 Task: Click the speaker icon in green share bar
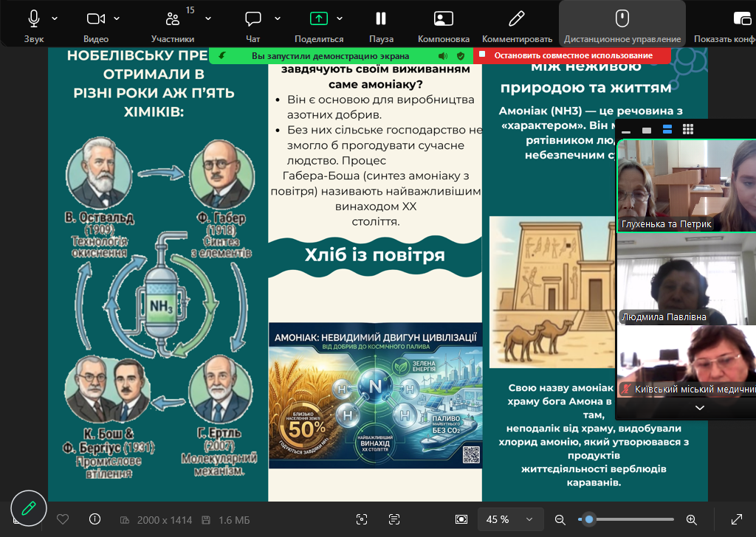click(x=443, y=56)
